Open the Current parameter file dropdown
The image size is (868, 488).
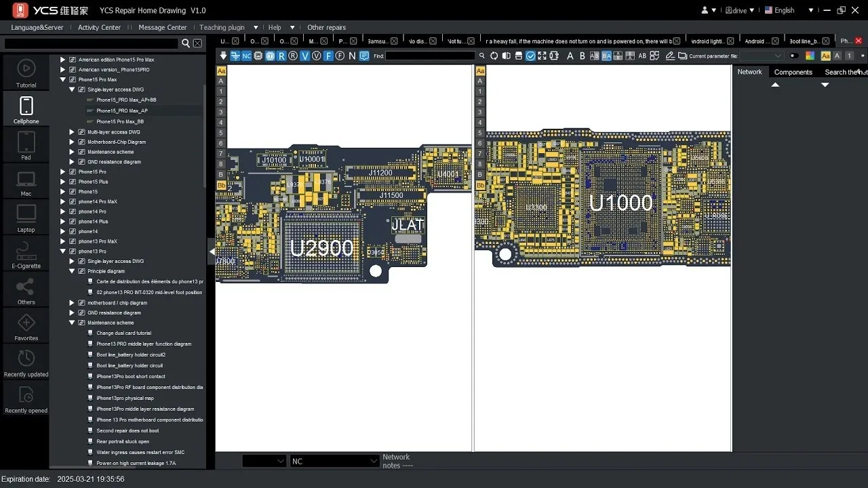(760, 56)
